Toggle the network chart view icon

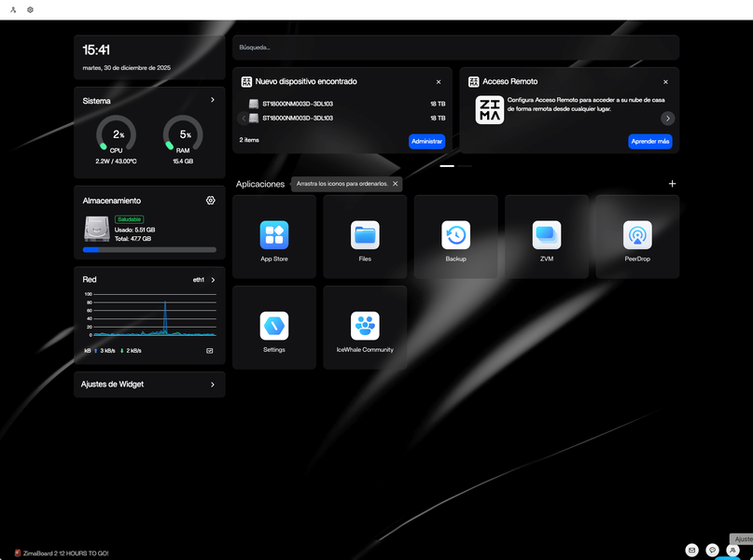point(210,351)
